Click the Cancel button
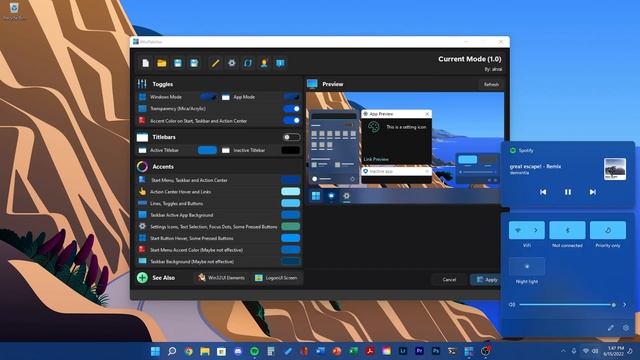The image size is (640, 360). point(449,280)
